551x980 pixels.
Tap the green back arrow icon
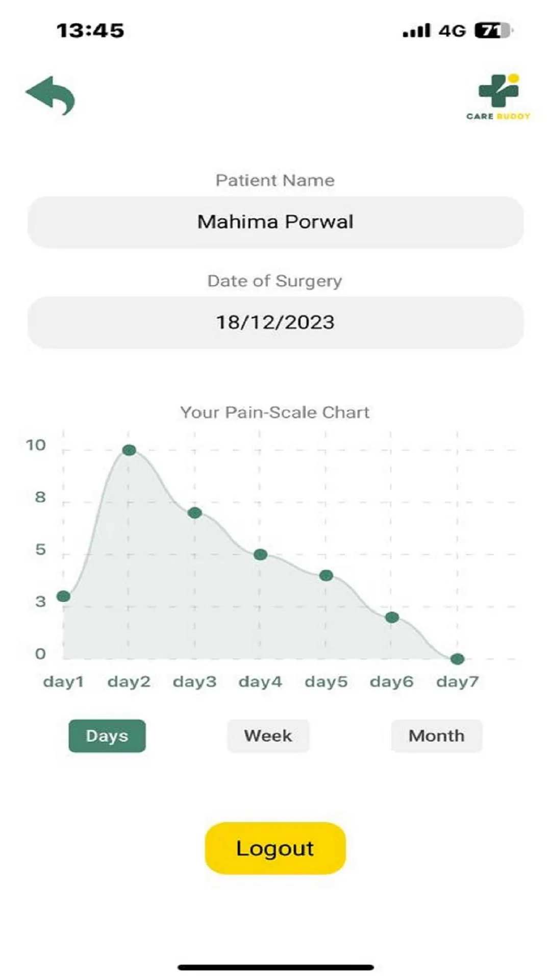point(51,95)
